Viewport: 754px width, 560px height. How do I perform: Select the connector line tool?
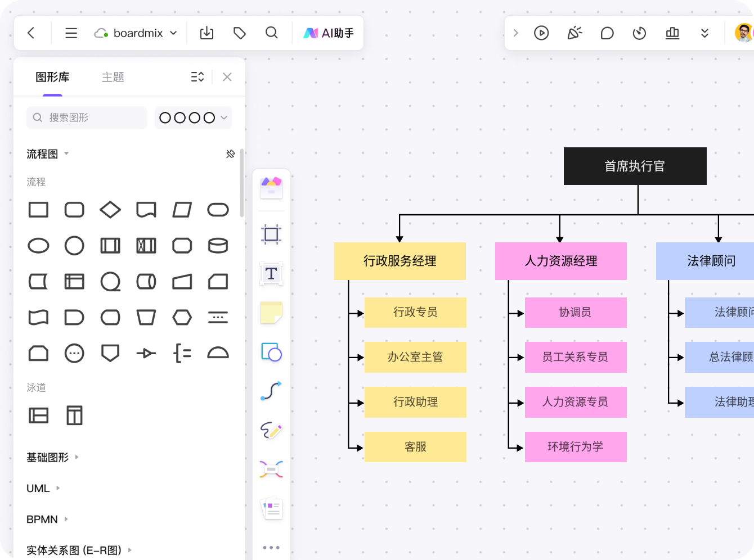coord(271,391)
